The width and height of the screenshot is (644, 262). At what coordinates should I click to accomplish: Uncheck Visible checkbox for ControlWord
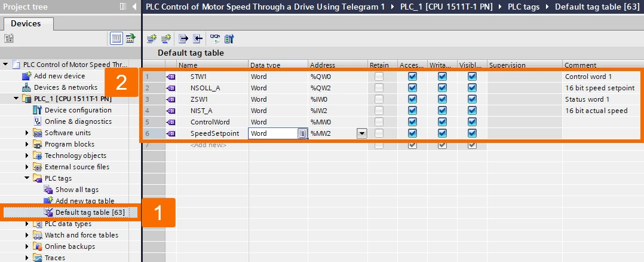tap(473, 122)
